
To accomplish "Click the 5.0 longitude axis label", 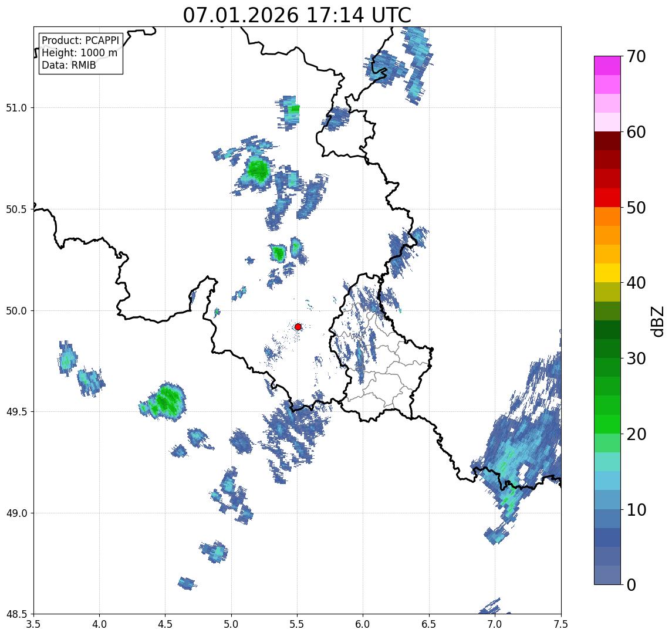I will pos(231,624).
